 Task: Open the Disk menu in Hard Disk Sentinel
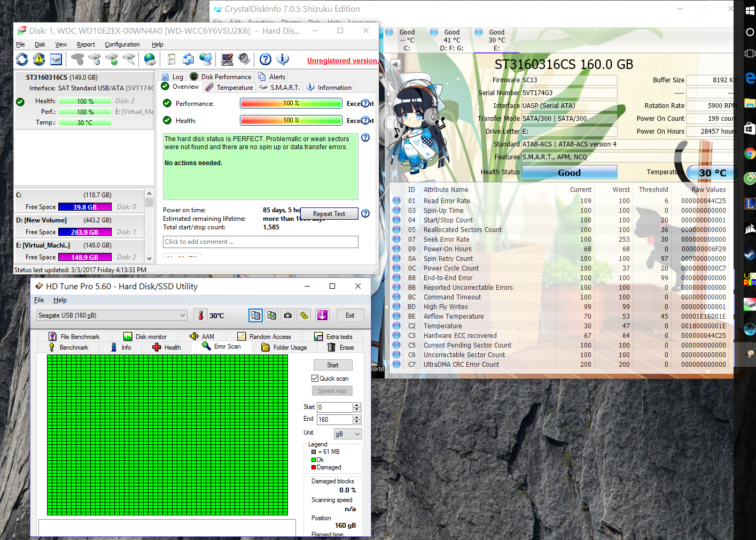40,44
